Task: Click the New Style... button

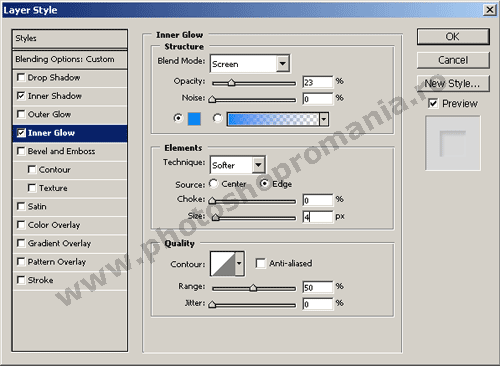Action: point(453,83)
